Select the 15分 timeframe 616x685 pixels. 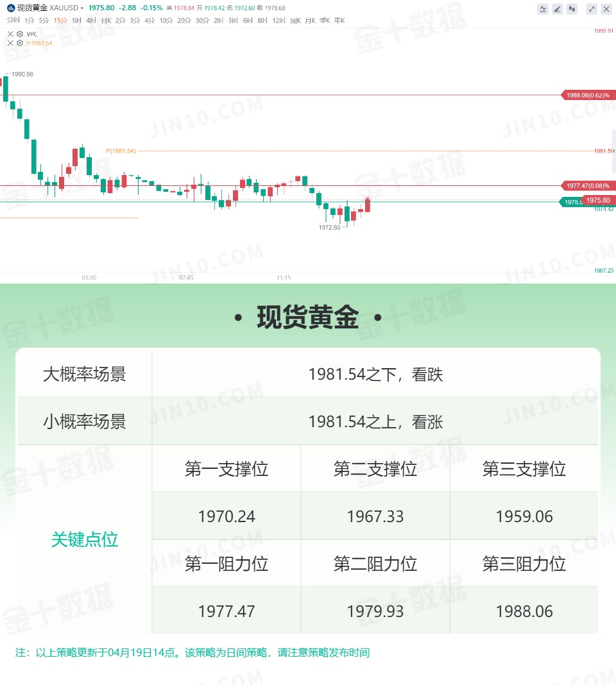pyautogui.click(x=60, y=21)
